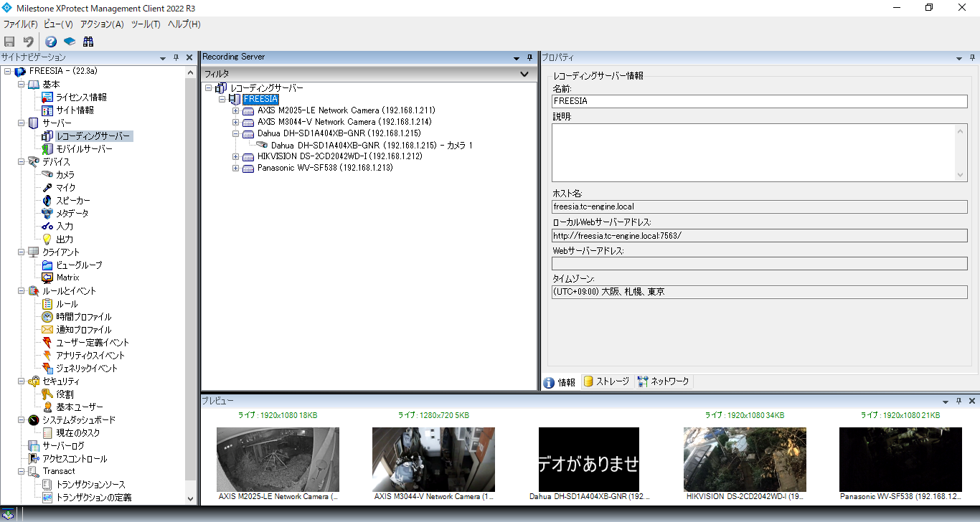Open the ファイル(F) menu
The height and width of the screenshot is (522, 980).
coord(20,24)
